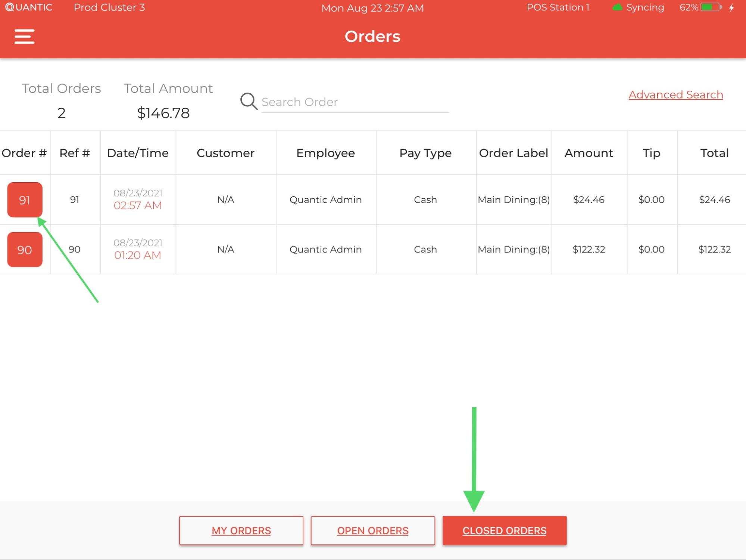Click the battery level indicator
The height and width of the screenshot is (560, 746).
pos(709,7)
